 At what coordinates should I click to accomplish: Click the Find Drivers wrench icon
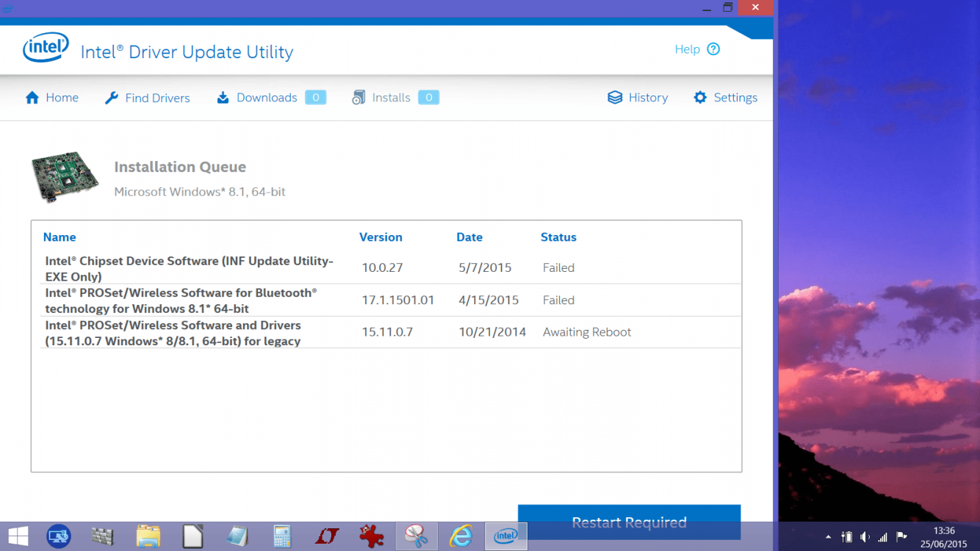pos(112,98)
